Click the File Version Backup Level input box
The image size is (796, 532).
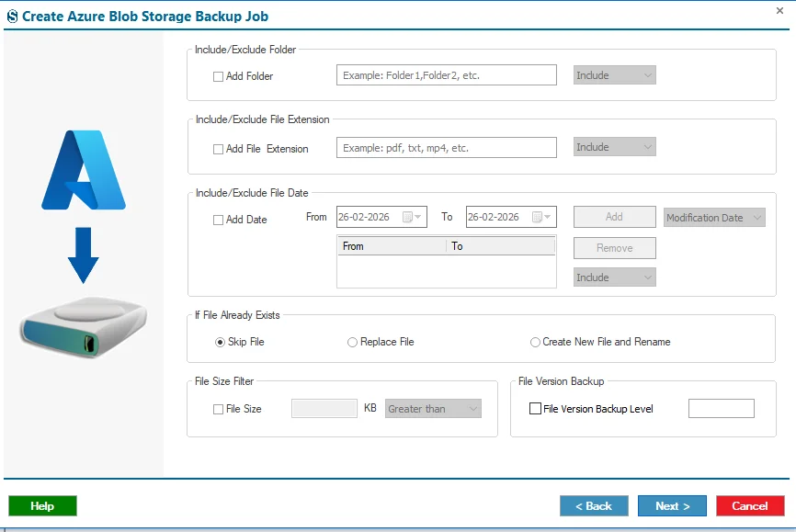pos(722,409)
